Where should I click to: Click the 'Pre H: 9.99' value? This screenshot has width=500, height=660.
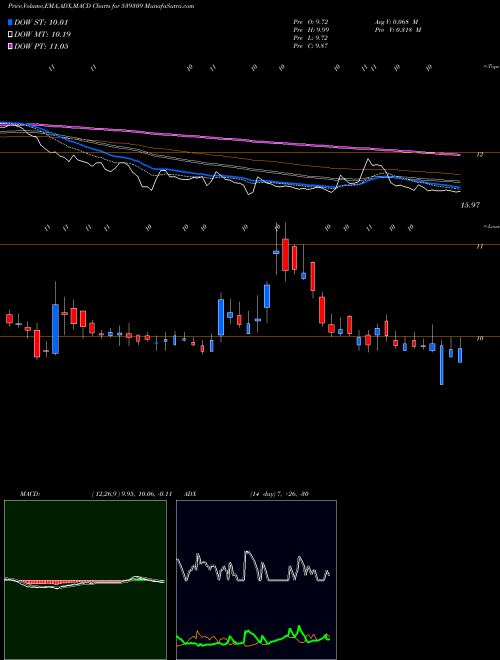tap(311, 29)
